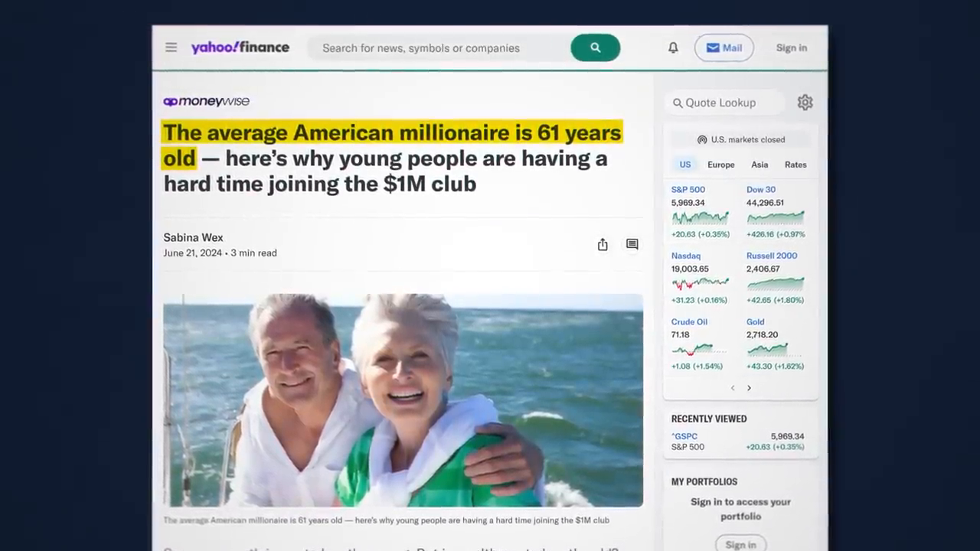980x551 pixels.
Task: Open the Crude Oil quote
Action: [x=689, y=322]
